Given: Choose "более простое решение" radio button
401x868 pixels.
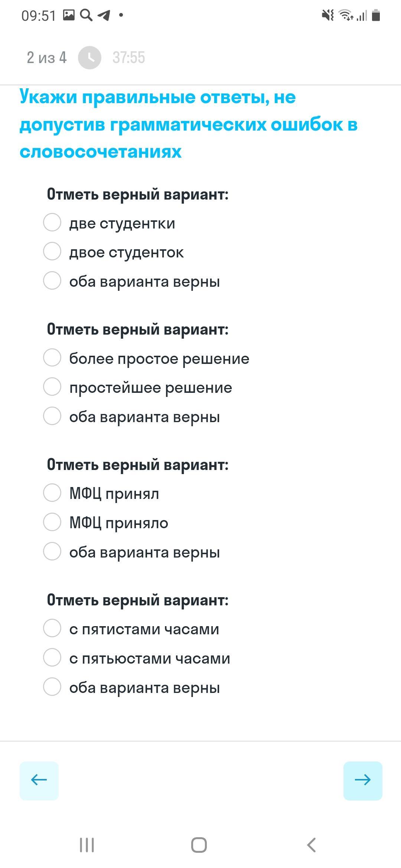Looking at the screenshot, I should click(x=52, y=358).
